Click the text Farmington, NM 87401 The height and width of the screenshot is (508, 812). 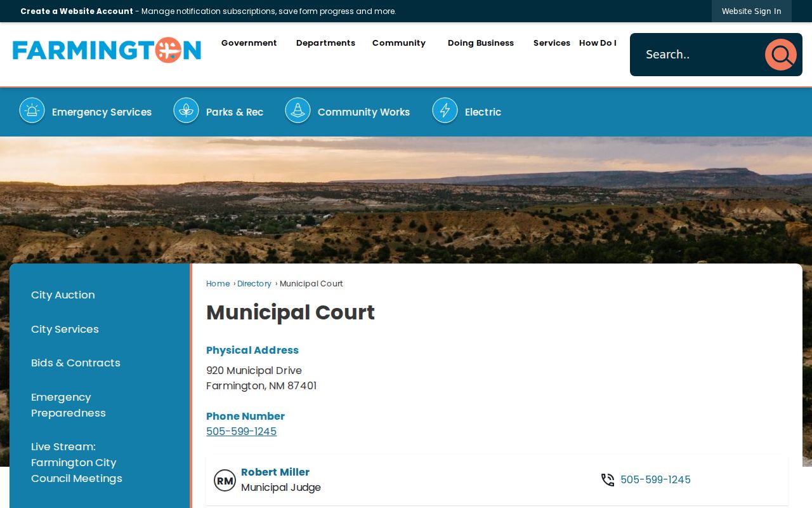tap(261, 385)
